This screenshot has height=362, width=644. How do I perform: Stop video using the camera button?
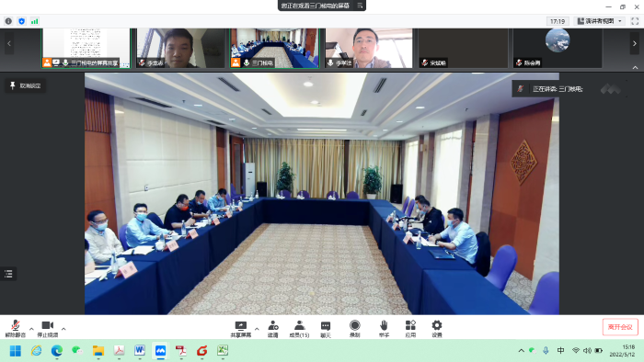tap(48, 328)
